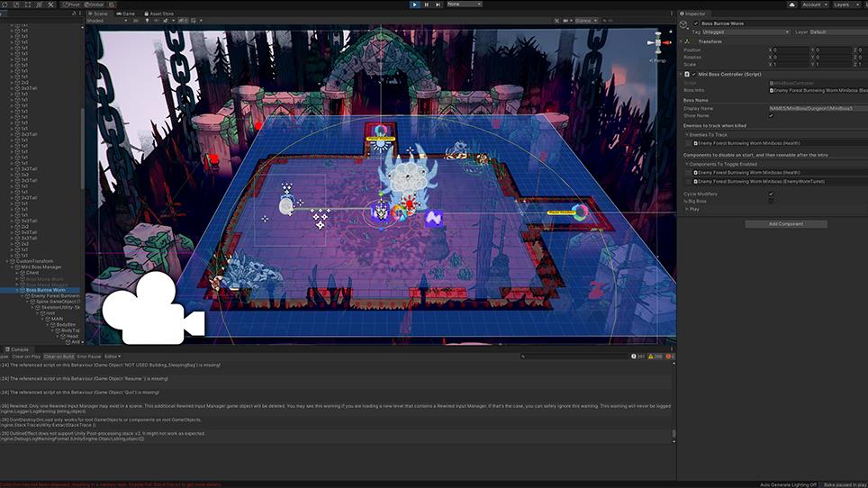Image resolution: width=868 pixels, height=488 pixels.
Task: Toggle the scene effects icon
Action: (165, 21)
